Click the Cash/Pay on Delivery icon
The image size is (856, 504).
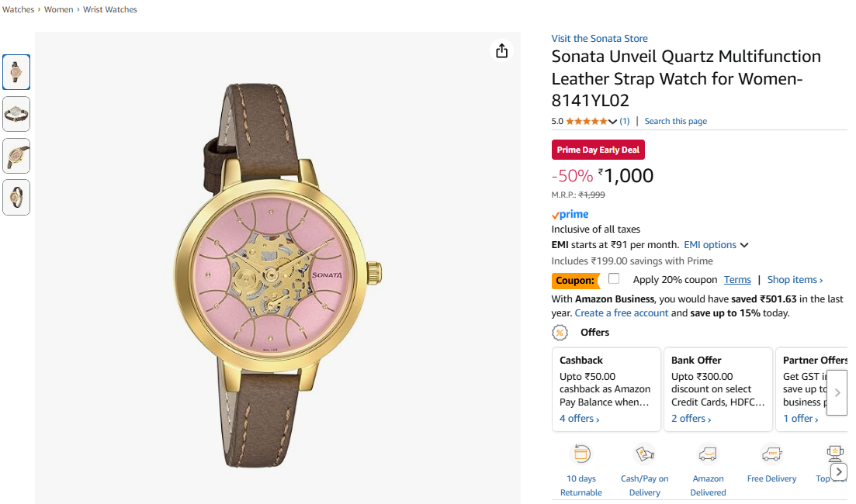[x=644, y=454]
